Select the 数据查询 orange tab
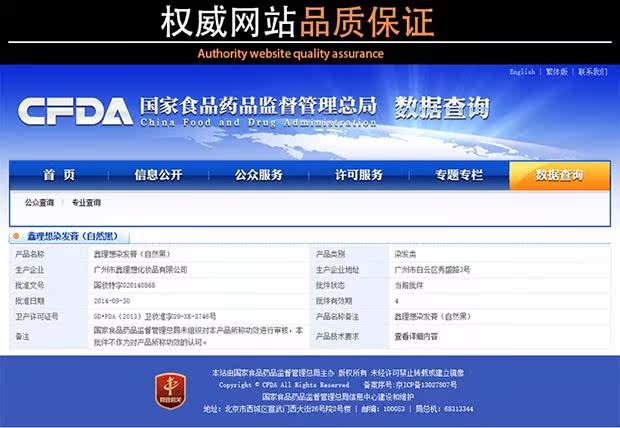 [560, 175]
